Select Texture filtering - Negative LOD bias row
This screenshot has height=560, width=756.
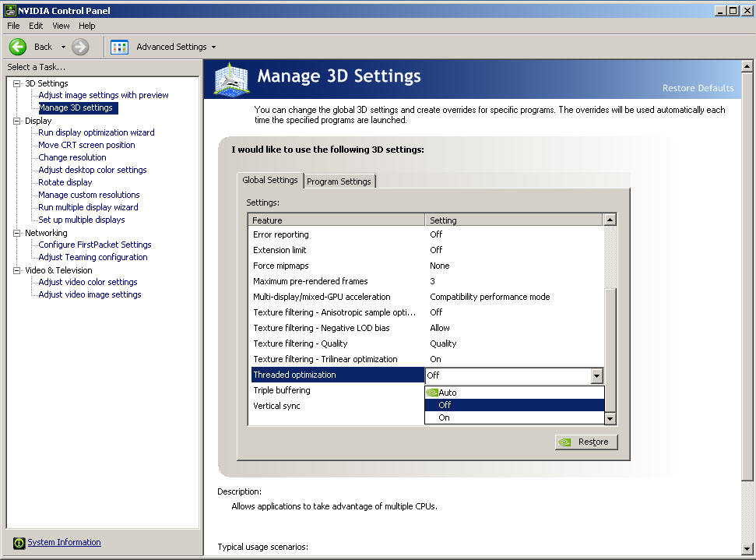[x=426, y=328]
